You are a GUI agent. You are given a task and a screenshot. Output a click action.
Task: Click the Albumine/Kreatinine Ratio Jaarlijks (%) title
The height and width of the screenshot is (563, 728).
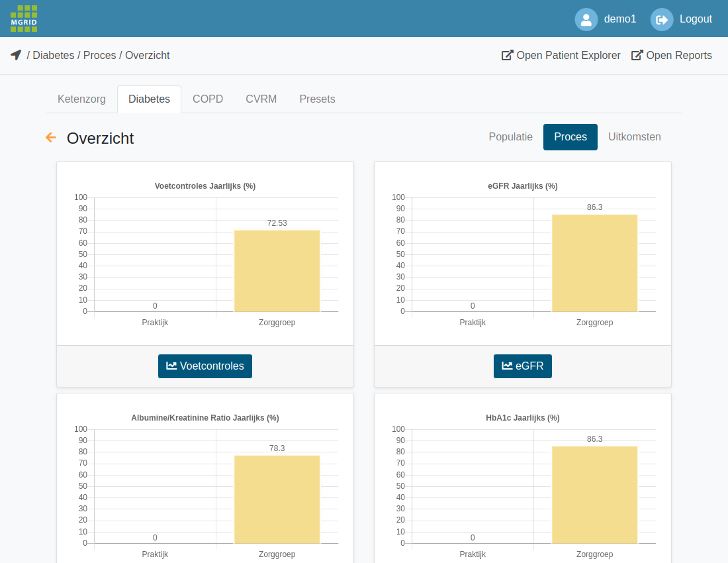pos(205,417)
